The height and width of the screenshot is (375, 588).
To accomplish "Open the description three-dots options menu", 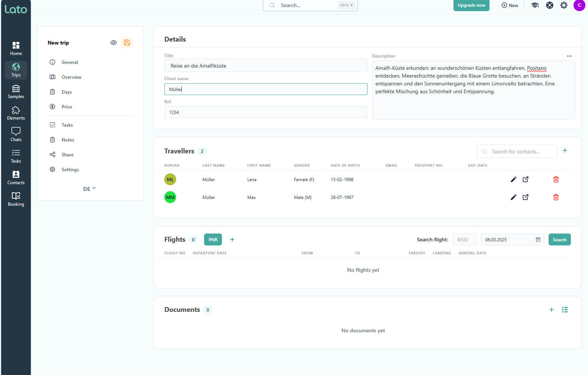I will pyautogui.click(x=569, y=56).
